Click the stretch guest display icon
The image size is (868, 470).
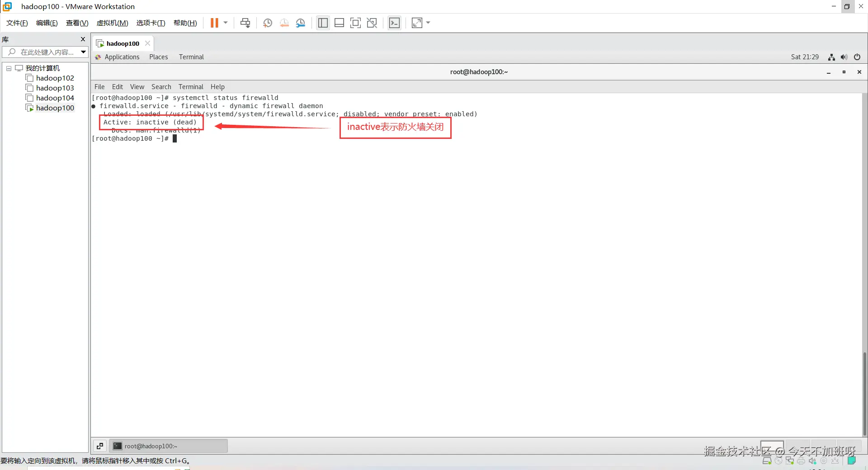pyautogui.click(x=417, y=23)
